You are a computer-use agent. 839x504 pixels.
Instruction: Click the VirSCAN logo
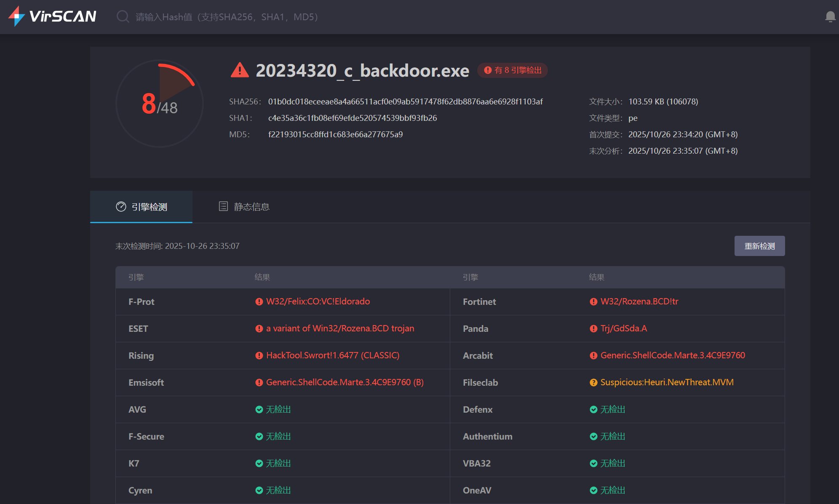coord(52,16)
